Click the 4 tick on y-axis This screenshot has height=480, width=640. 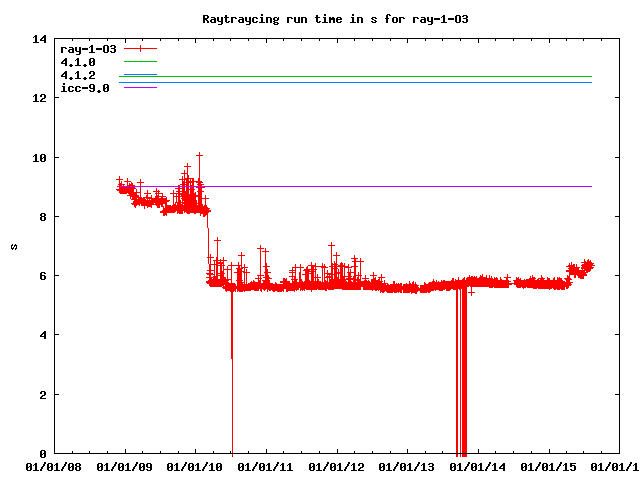point(43,335)
